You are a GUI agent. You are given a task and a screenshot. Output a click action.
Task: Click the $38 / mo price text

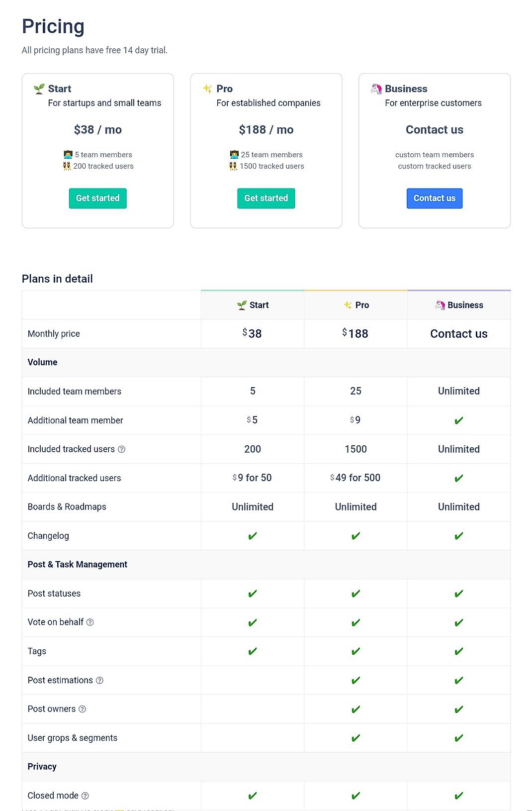point(98,130)
